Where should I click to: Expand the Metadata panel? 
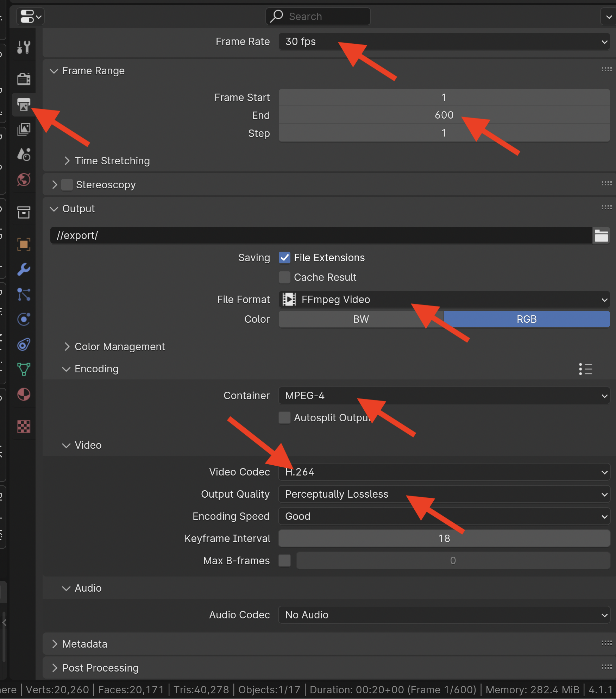pos(54,644)
